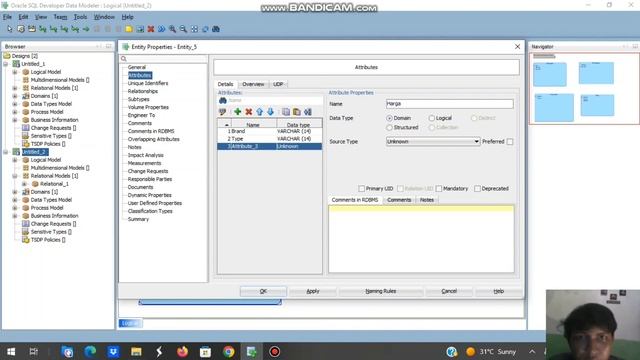640x360 pixels.
Task: Click the Cancel button
Action: coord(449,291)
